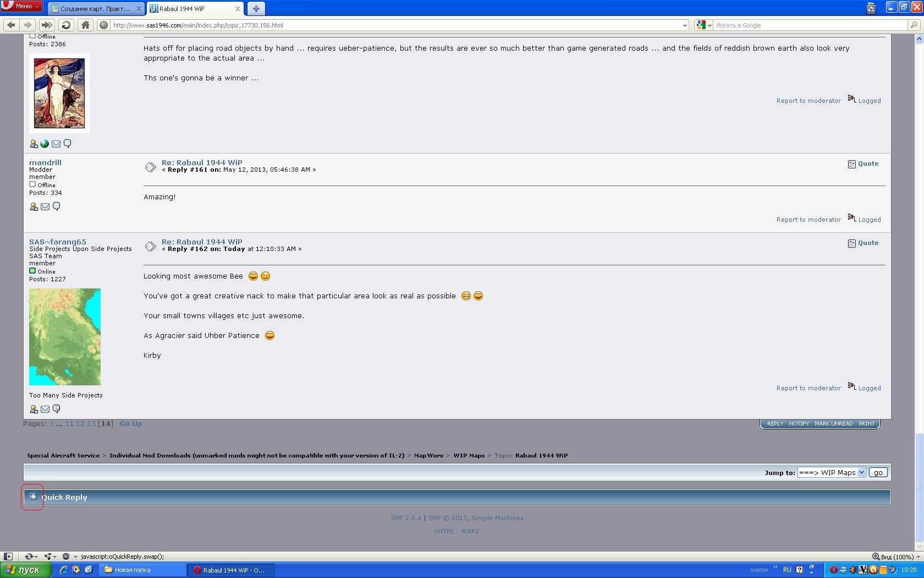Open the browser home page

click(x=85, y=25)
